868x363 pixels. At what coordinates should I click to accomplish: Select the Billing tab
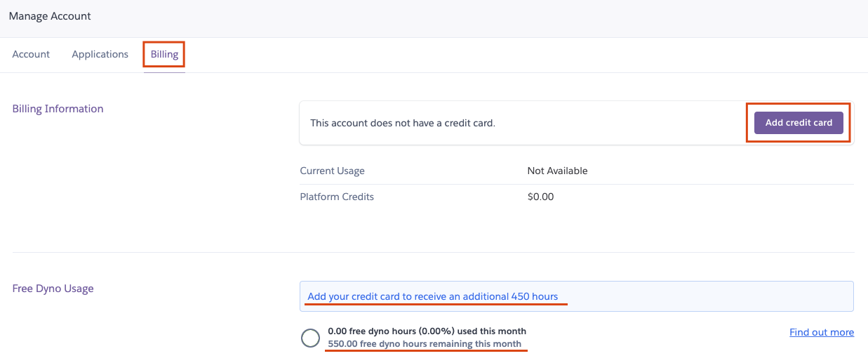(x=164, y=54)
